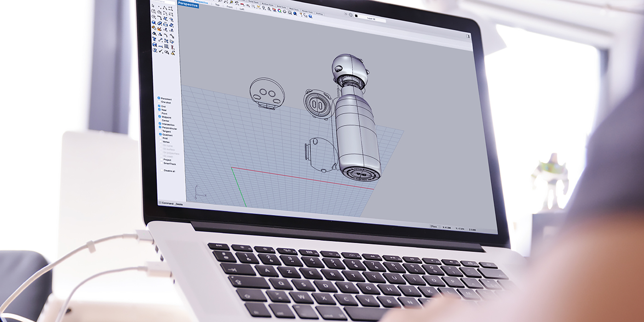Image resolution: width=644 pixels, height=322 pixels.
Task: Switch to the Left viewport tab
Action: [242, 9]
